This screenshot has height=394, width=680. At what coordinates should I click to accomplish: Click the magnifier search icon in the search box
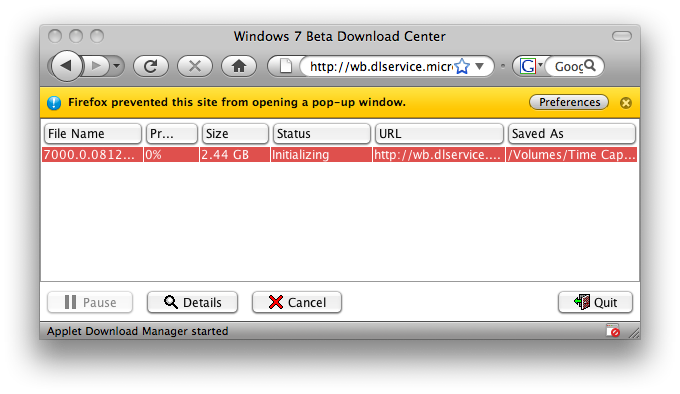tap(590, 65)
